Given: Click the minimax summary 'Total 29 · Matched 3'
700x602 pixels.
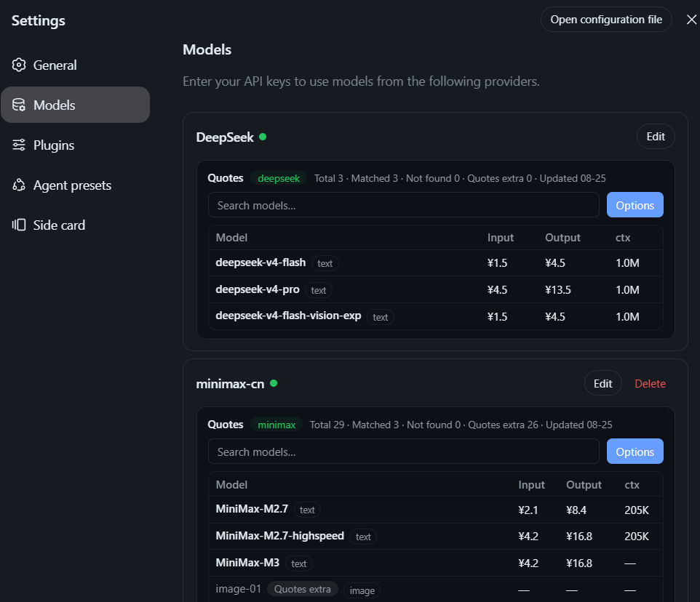Looking at the screenshot, I should click(x=354, y=425).
